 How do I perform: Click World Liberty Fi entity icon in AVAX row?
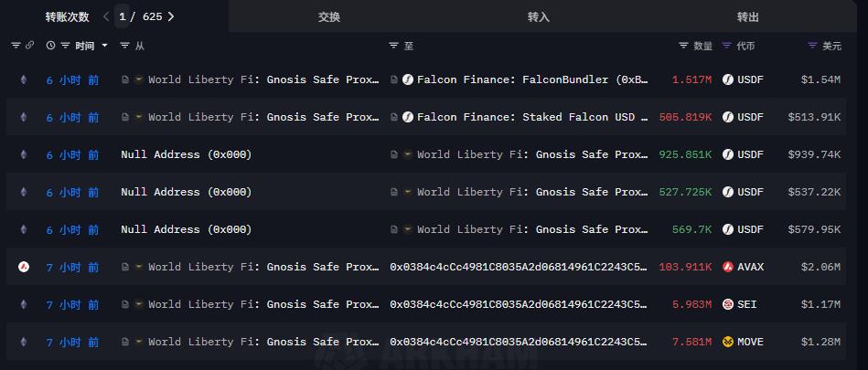pyautogui.click(x=139, y=267)
